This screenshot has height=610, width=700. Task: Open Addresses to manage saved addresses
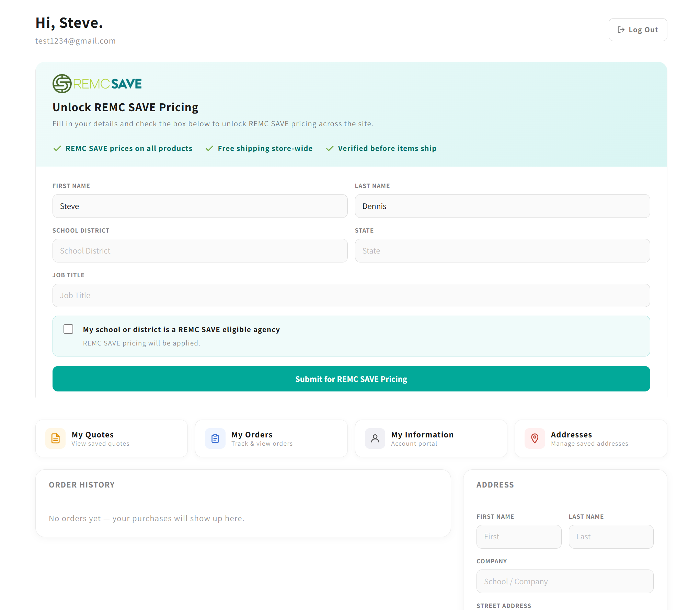591,438
